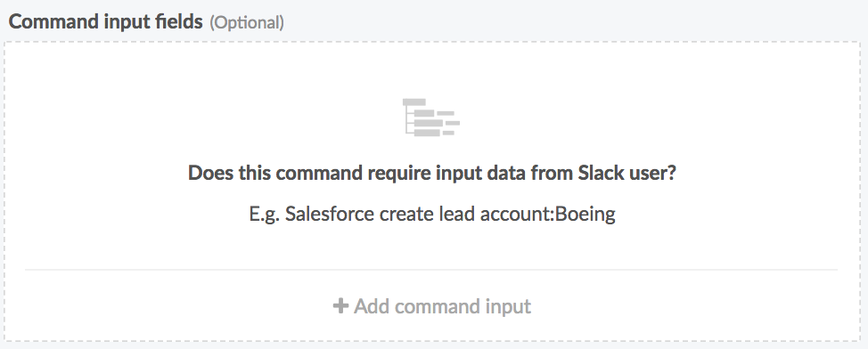
Task: Click the top bar of the tree placeholder icon
Action: [x=414, y=102]
